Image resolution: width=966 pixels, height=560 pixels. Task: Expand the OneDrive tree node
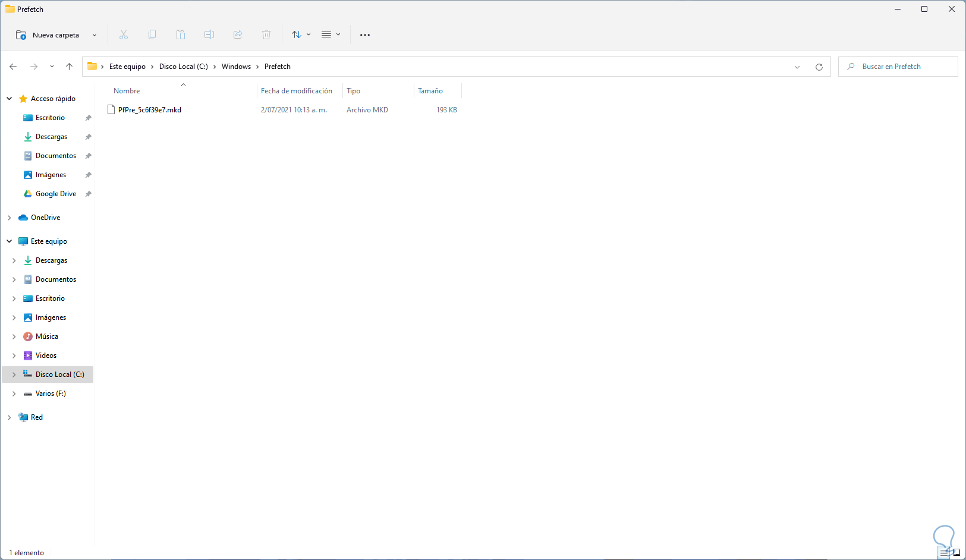[10, 218]
